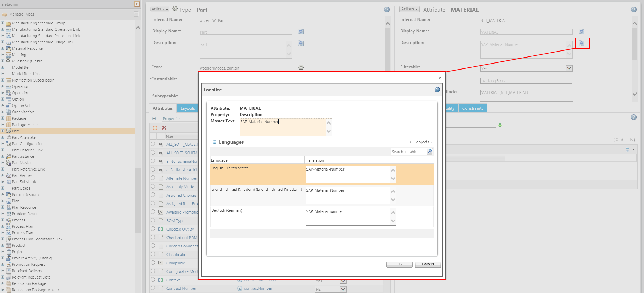The width and height of the screenshot is (644, 293).
Task: Cancel the Localize dialog
Action: coord(427,264)
